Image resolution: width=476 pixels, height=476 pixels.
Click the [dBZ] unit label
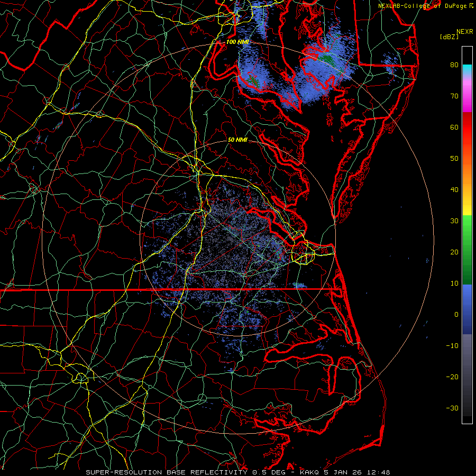tap(449, 37)
